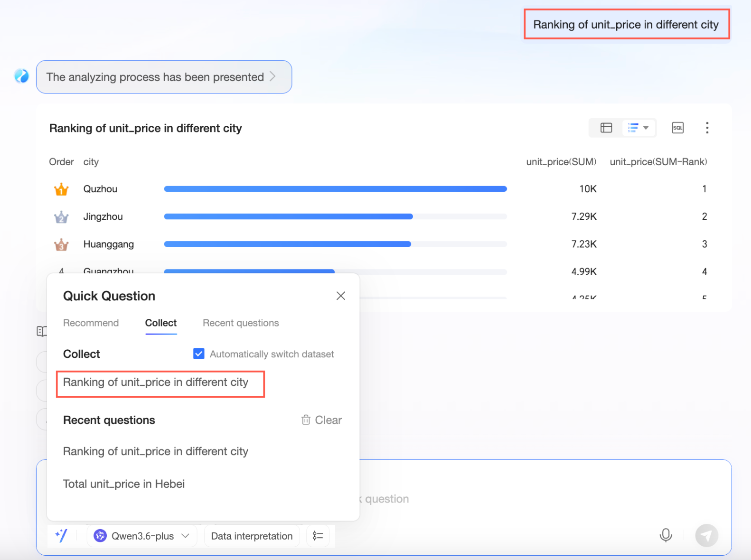Select the ranking list chart icon

[x=633, y=128]
